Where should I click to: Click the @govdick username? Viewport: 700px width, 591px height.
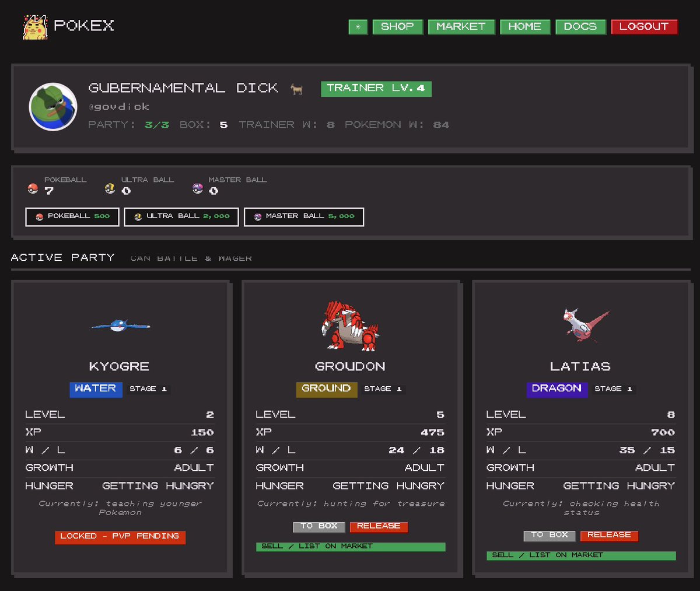pyautogui.click(x=119, y=107)
